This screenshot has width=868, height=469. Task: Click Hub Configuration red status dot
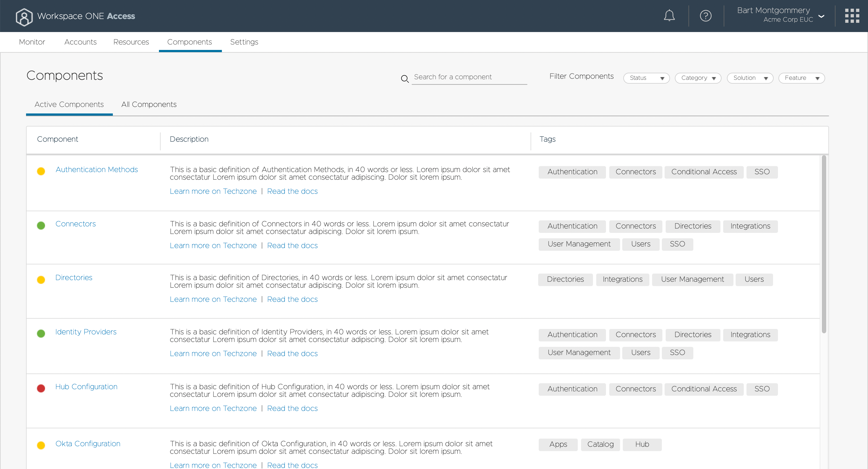tap(41, 388)
